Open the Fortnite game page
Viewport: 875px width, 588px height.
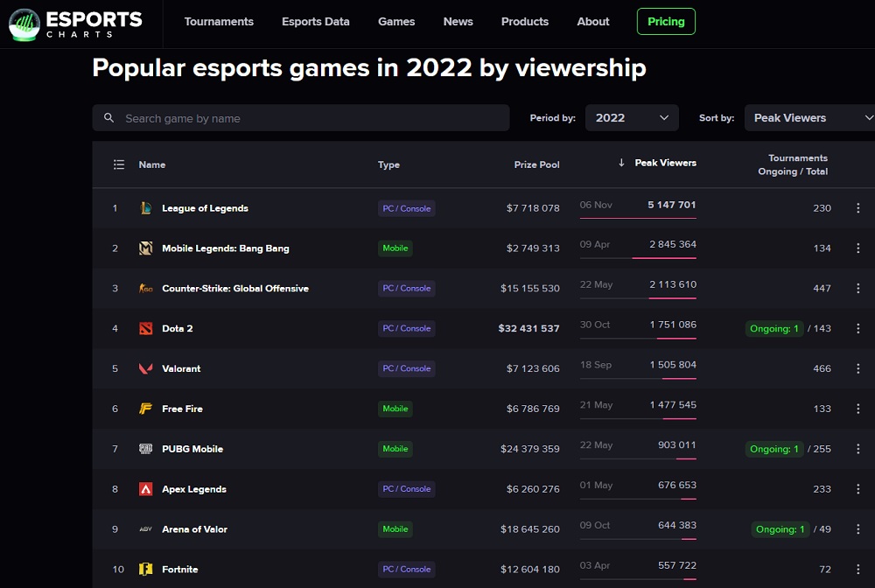[179, 570]
